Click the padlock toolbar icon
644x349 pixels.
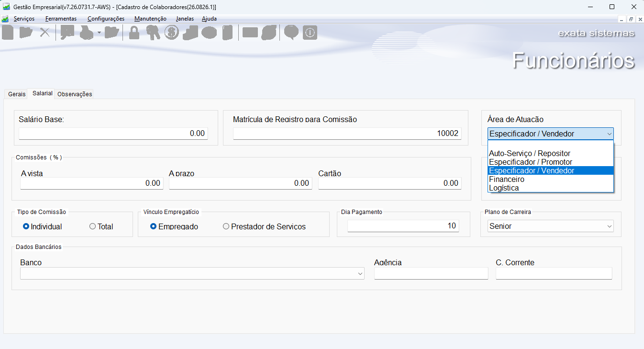(134, 33)
